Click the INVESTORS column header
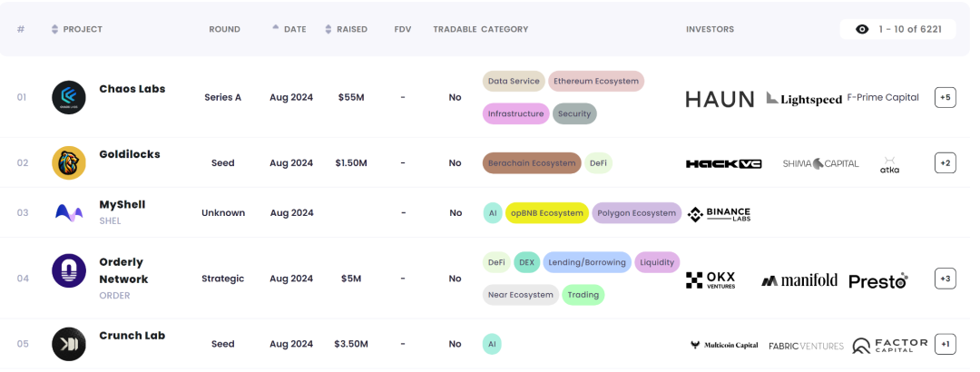Screen dimensions: 980x372 pos(710,29)
